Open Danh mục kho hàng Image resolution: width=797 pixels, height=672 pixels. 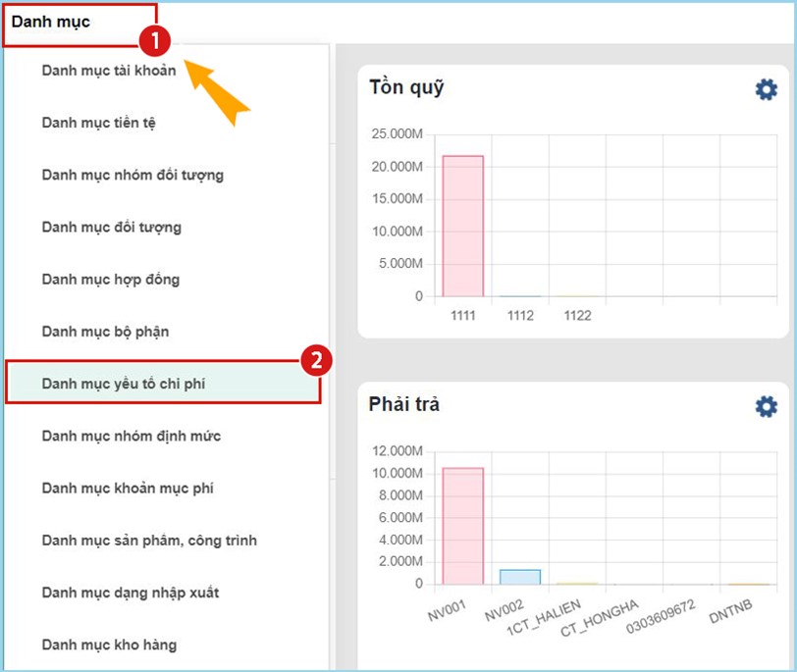pos(109,645)
